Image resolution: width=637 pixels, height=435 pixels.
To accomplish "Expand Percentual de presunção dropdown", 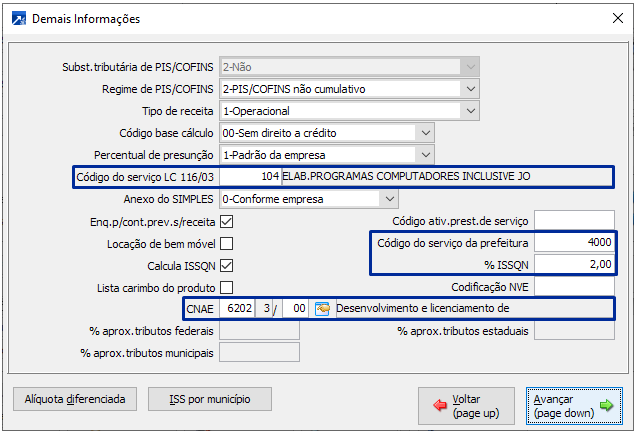I will point(425,155).
